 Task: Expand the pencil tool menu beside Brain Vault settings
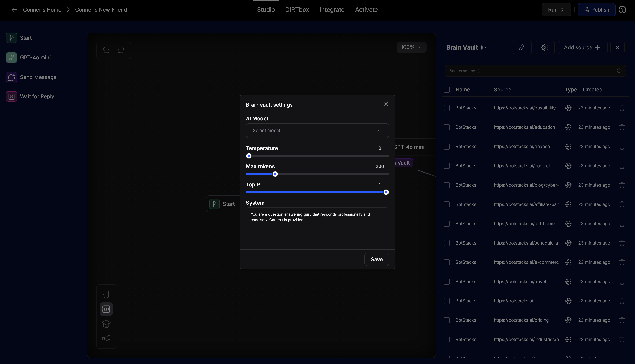coord(522,47)
